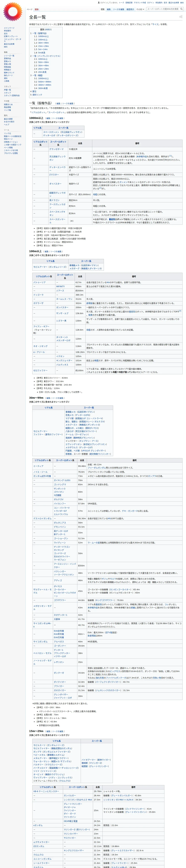Open the ソースを編集 tab
The width and height of the screenshot is (186, 868).
click(118, 9)
